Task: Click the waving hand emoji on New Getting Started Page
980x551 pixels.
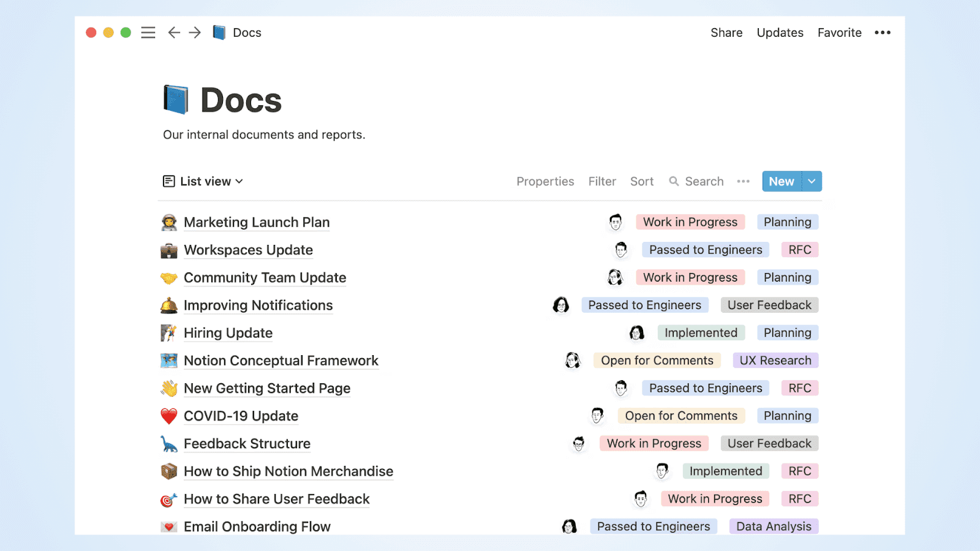Action: point(169,388)
